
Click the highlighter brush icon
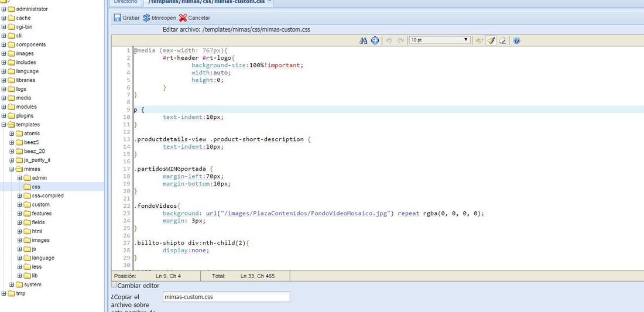[x=491, y=40]
